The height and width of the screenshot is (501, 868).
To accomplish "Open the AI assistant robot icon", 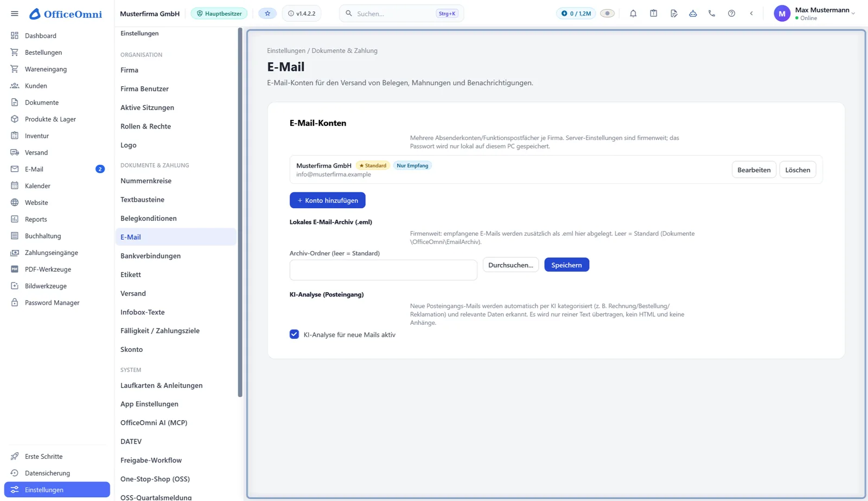I will pos(693,14).
